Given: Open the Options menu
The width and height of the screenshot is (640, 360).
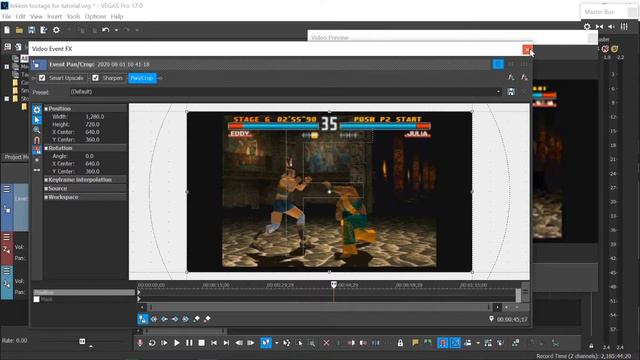Looking at the screenshot, I should pos(96,17).
